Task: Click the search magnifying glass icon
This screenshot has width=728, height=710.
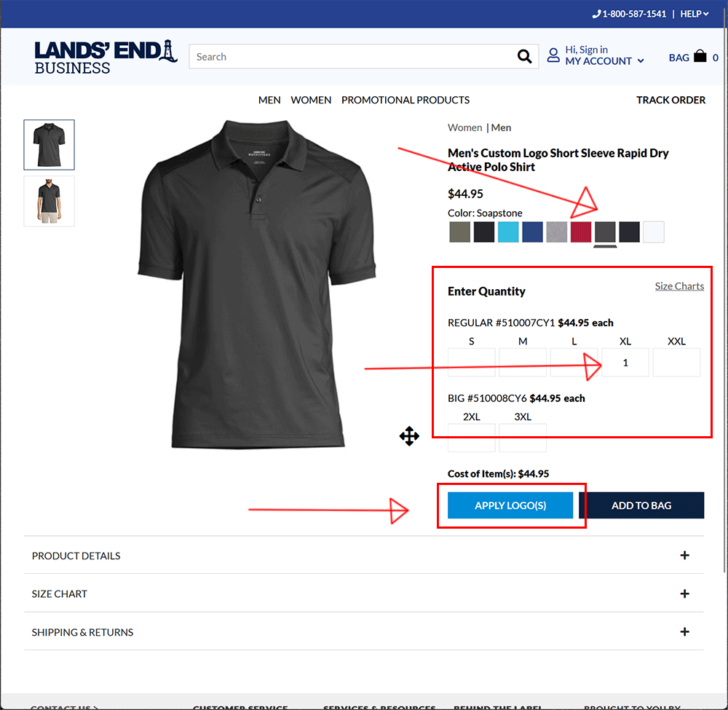Action: pyautogui.click(x=524, y=57)
